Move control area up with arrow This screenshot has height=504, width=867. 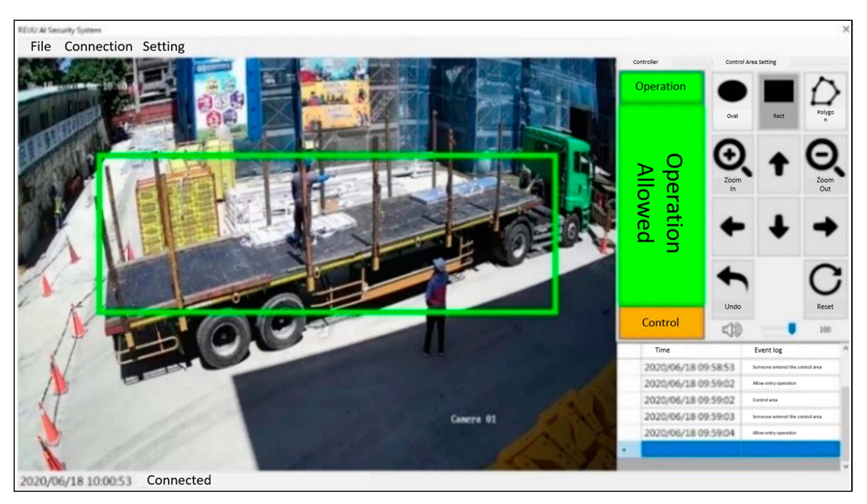tap(778, 164)
